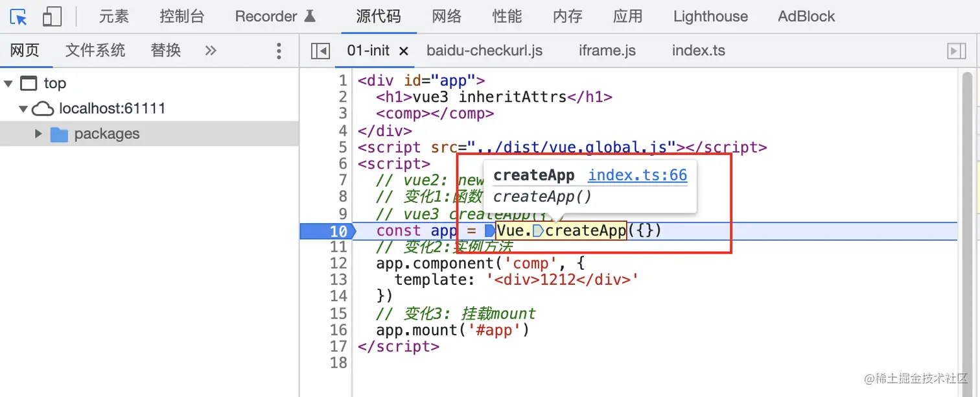Show more sidebar tabs via chevron
The height and width of the screenshot is (397, 980).
[211, 51]
